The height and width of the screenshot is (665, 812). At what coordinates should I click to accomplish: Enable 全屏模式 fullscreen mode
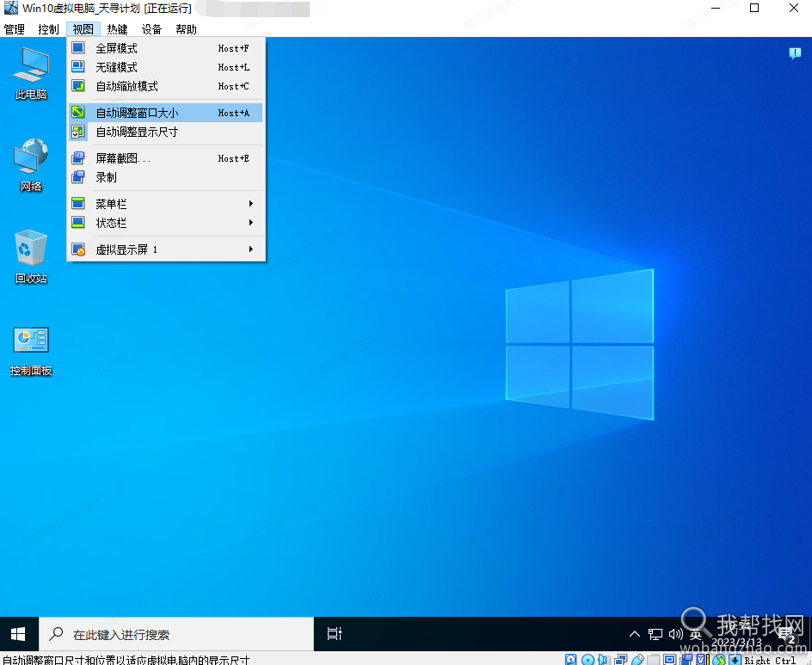(166, 48)
